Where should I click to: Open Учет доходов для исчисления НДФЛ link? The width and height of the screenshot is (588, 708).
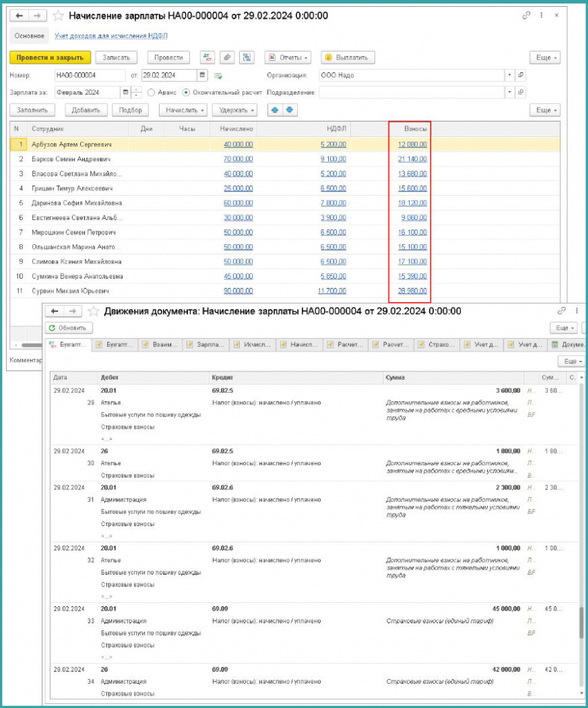[x=111, y=36]
